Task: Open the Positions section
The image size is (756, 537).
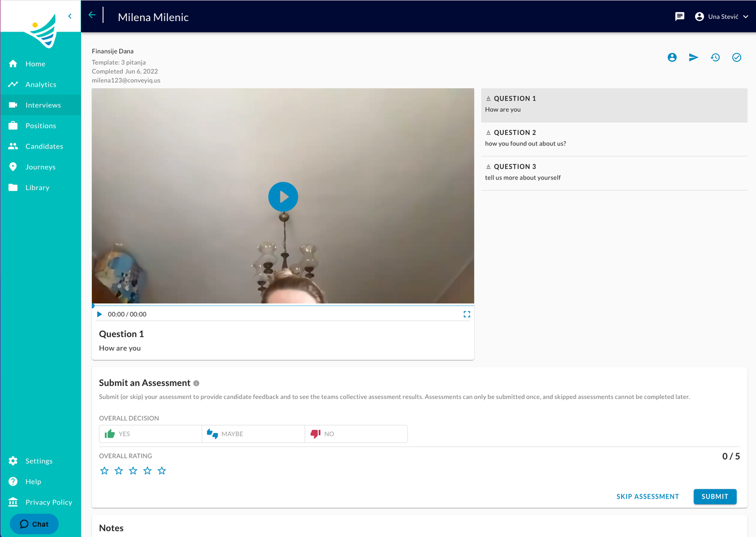Action: point(40,125)
